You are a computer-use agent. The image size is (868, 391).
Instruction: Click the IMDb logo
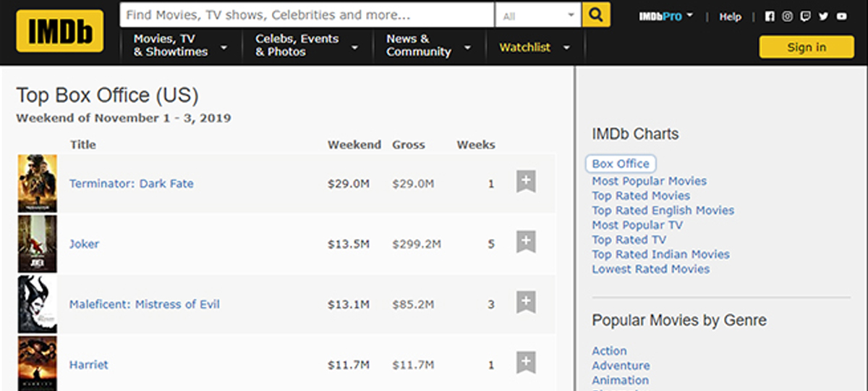click(60, 31)
